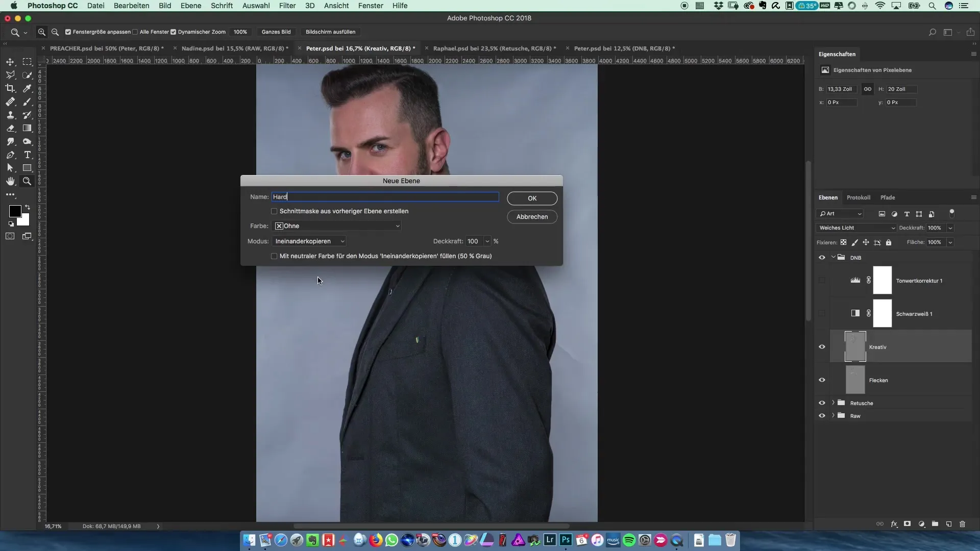
Task: Select the Eraser tool
Action: click(x=10, y=128)
